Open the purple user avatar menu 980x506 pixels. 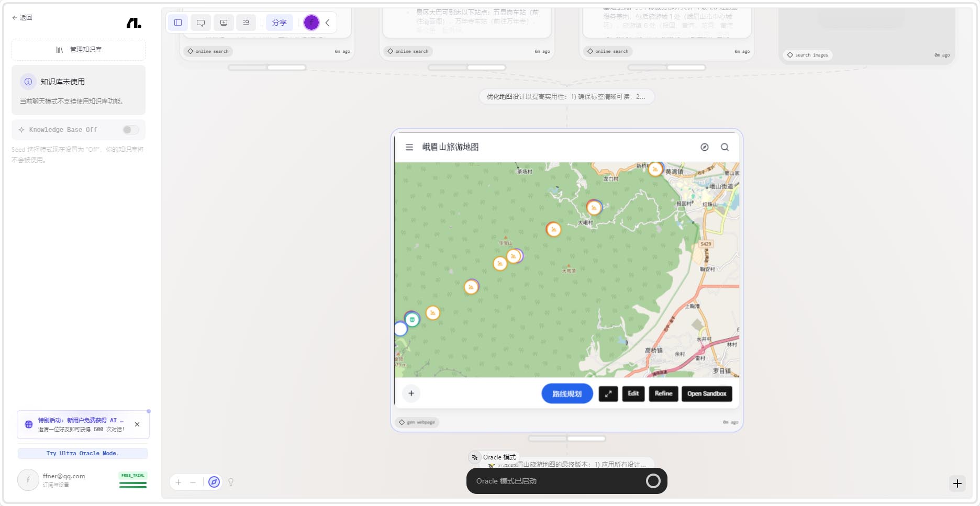tap(311, 23)
